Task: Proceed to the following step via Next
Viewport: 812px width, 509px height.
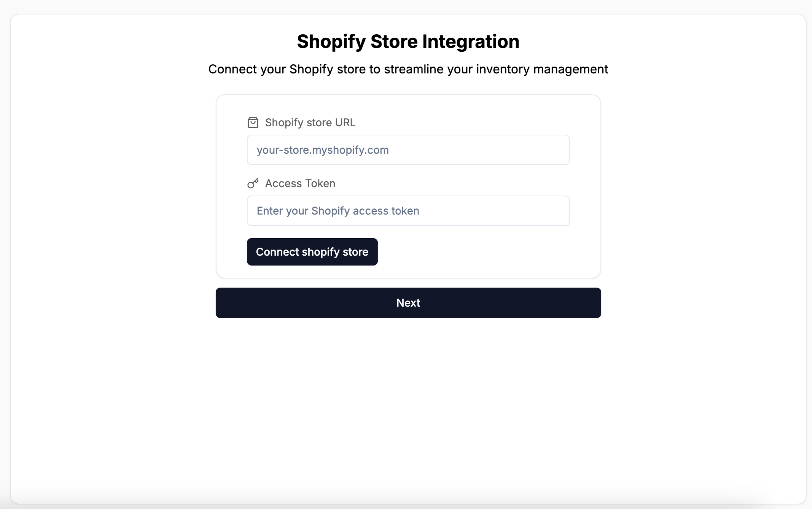Action: click(x=408, y=303)
